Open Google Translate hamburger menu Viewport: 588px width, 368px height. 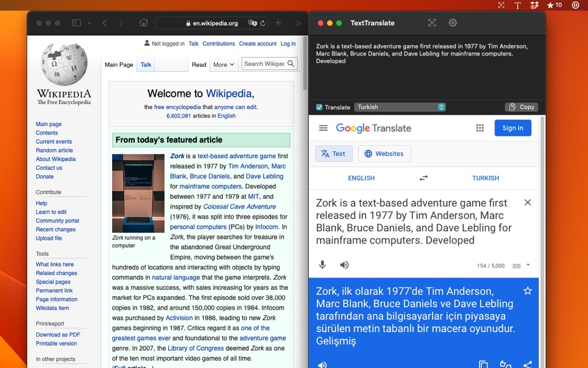coord(323,128)
